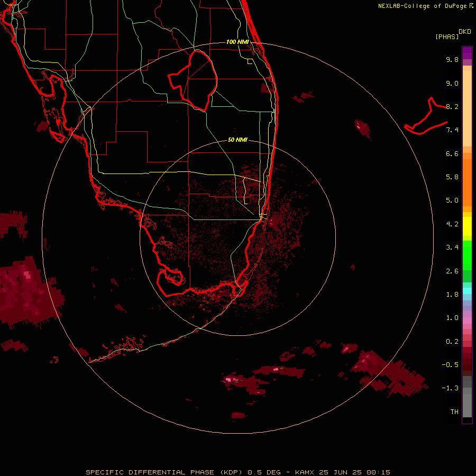Click the 100 NMI range ring label
This screenshot has width=476, height=476.
tap(237, 42)
